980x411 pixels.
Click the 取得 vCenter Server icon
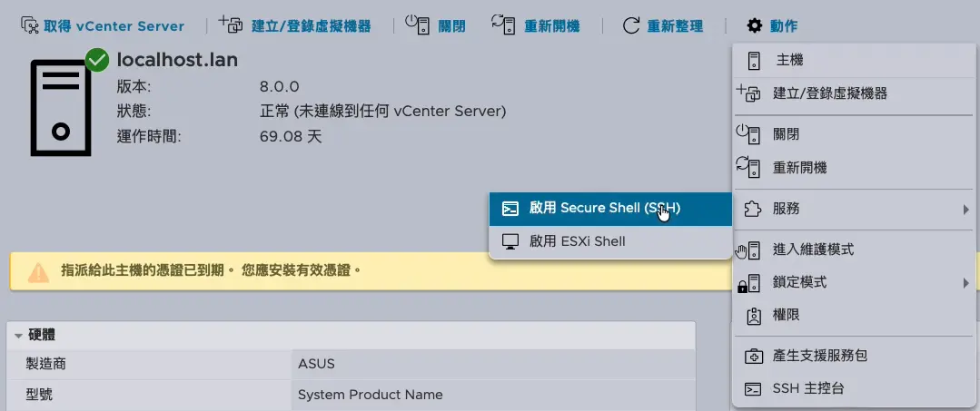30,25
